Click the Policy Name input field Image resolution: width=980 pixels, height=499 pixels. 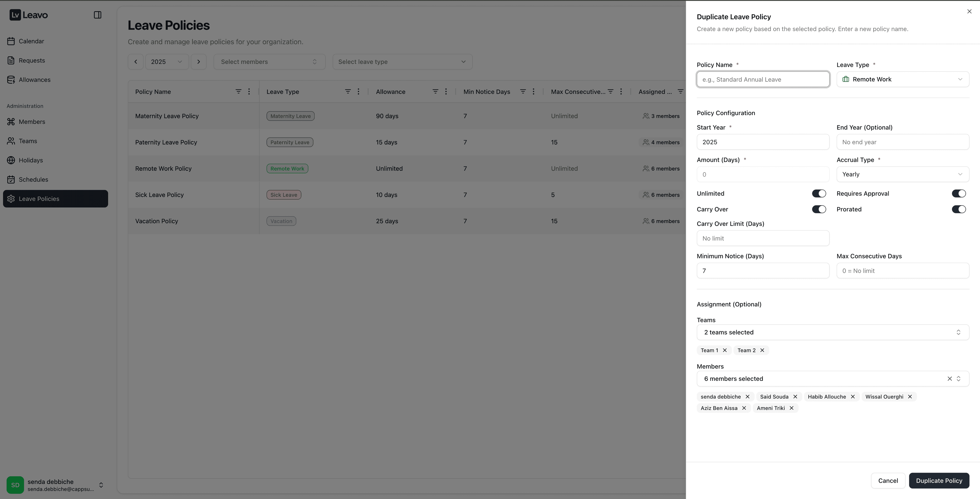click(x=763, y=79)
